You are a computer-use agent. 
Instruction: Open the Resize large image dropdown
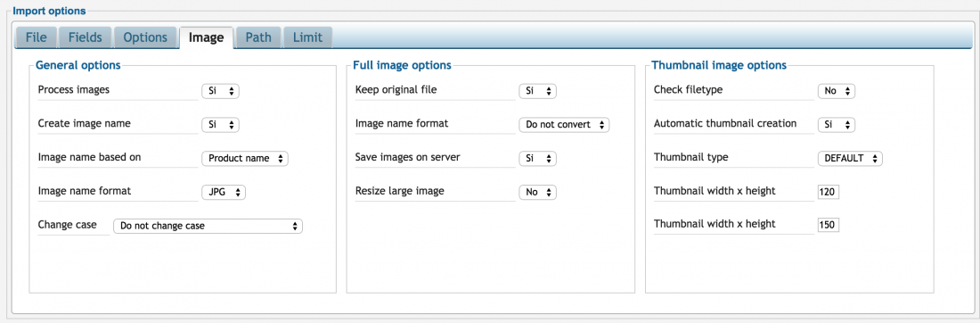coord(537,193)
